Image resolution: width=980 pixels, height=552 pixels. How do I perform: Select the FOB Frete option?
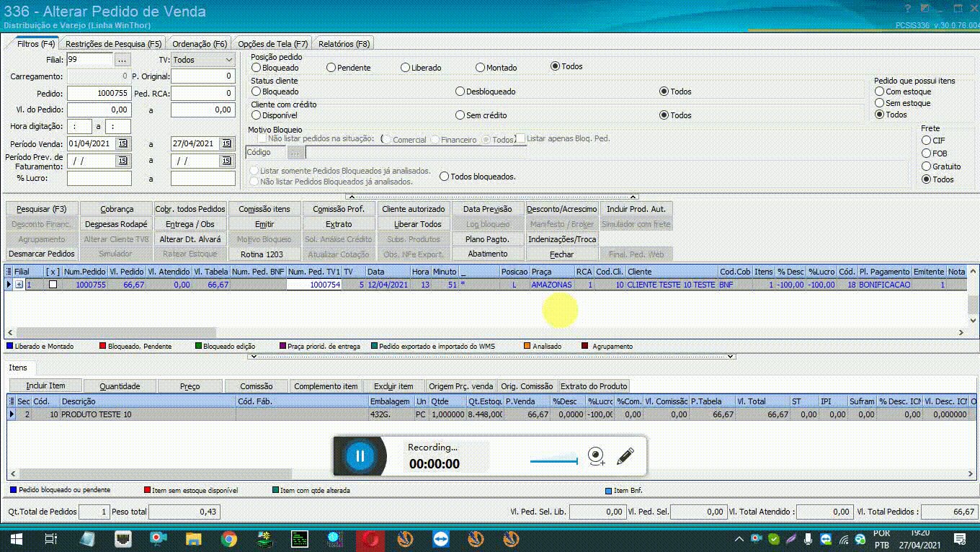[x=927, y=153]
